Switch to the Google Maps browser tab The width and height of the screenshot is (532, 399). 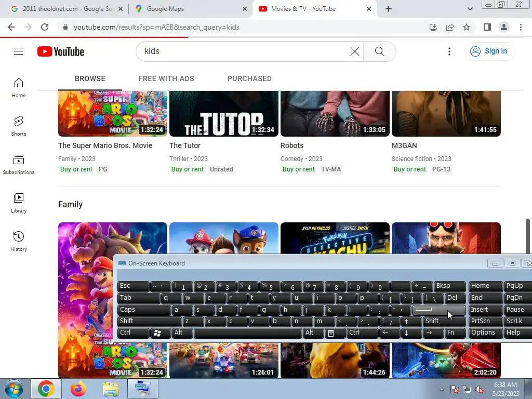tap(190, 9)
